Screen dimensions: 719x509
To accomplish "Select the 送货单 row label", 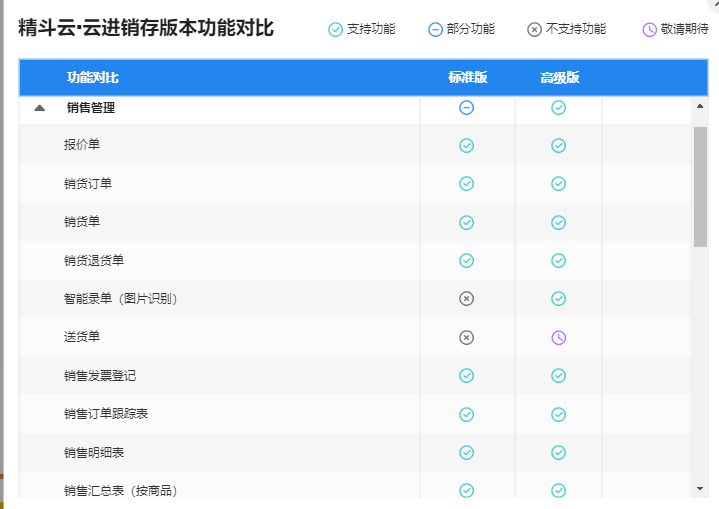I will (82, 337).
